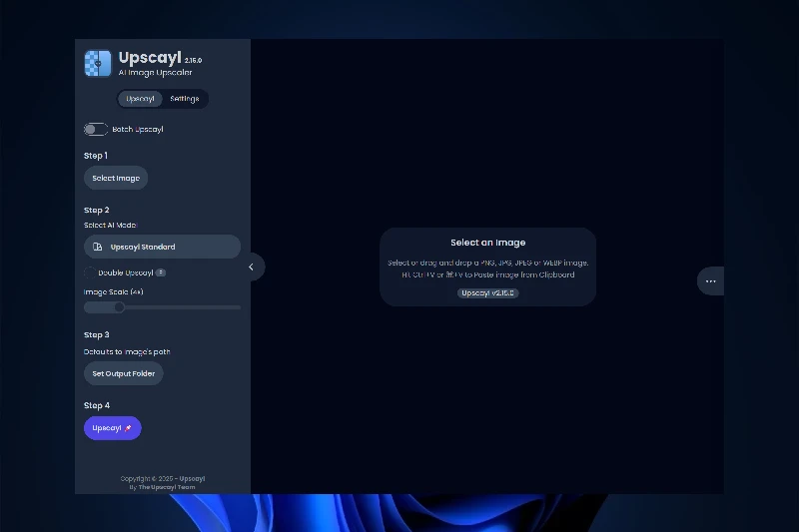
Task: Click the Upscayl app logo icon
Action: [97, 63]
